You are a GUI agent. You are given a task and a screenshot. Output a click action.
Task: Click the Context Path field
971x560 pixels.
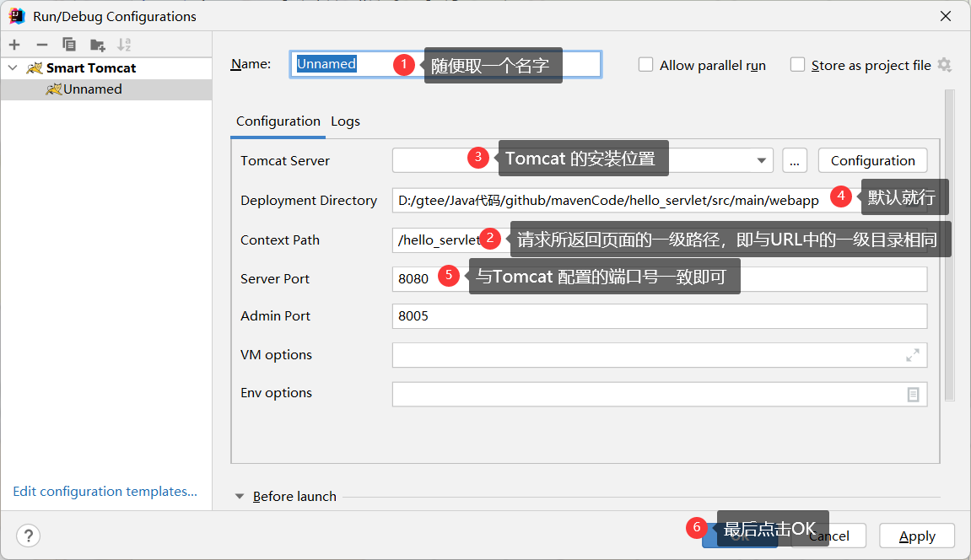point(660,240)
